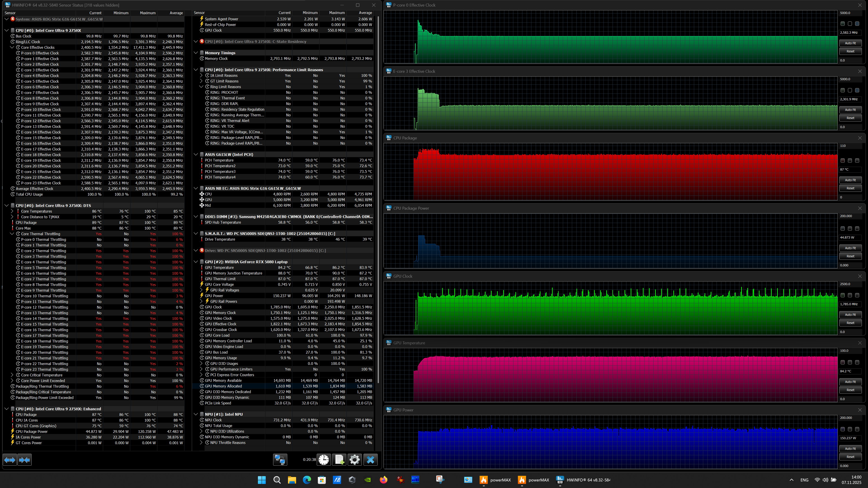Viewport: 868px width, 488px height.
Task: Open sensor settings gear icon
Action: tap(354, 460)
